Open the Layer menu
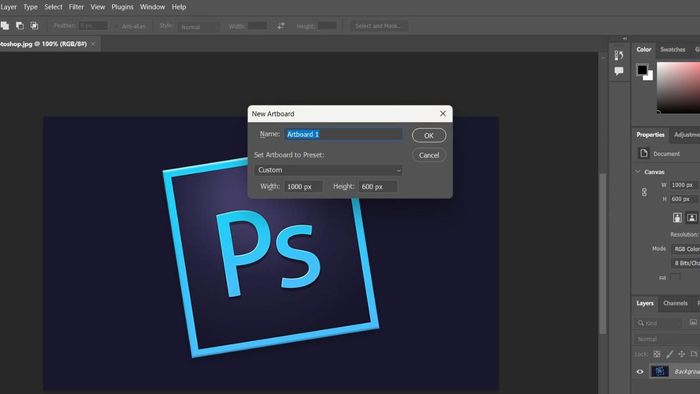 (x=8, y=7)
